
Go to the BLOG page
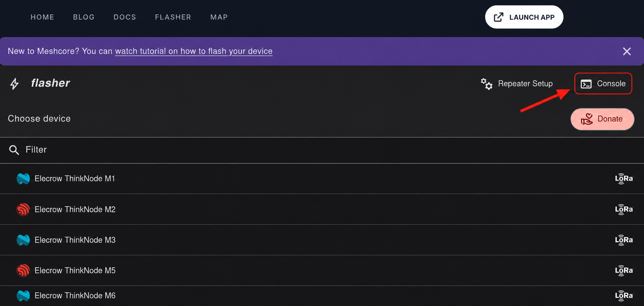pyautogui.click(x=84, y=17)
